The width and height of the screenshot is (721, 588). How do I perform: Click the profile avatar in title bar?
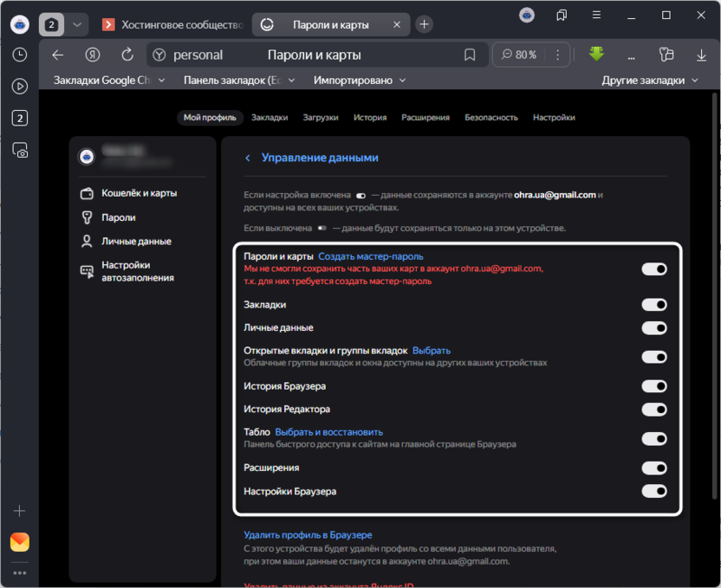click(x=527, y=16)
